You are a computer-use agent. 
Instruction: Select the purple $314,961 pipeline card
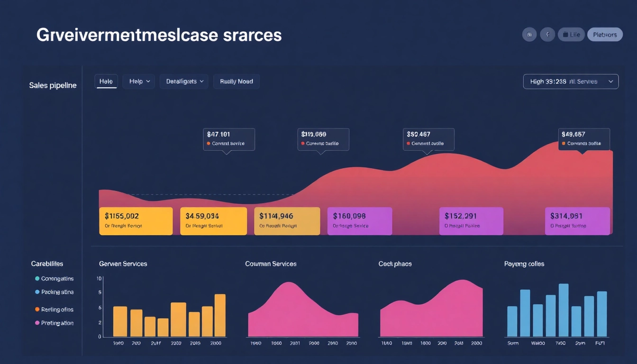(x=577, y=221)
